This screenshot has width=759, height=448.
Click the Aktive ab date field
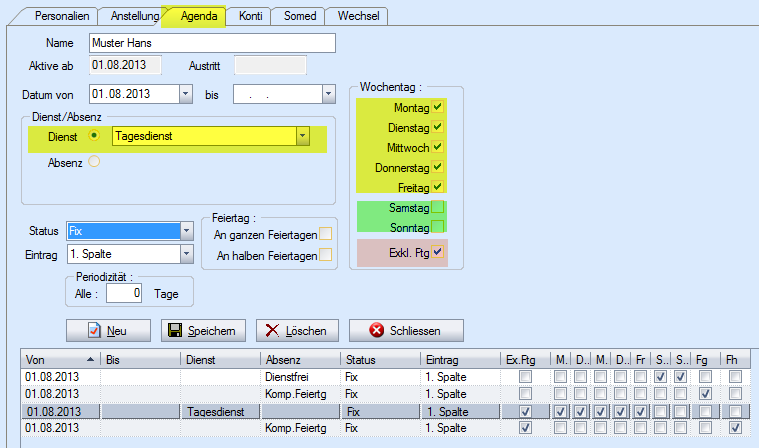pyautogui.click(x=125, y=65)
